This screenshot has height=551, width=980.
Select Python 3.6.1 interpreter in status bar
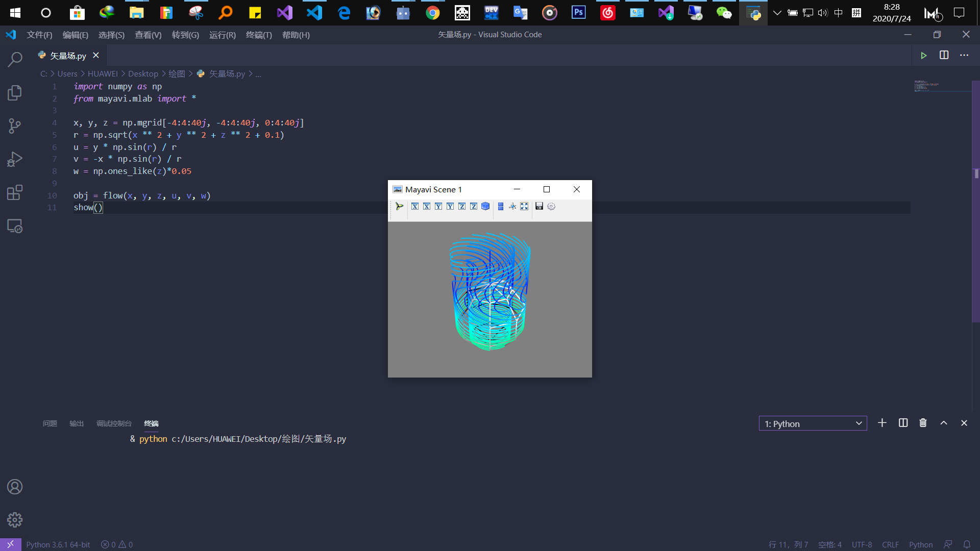coord(58,544)
